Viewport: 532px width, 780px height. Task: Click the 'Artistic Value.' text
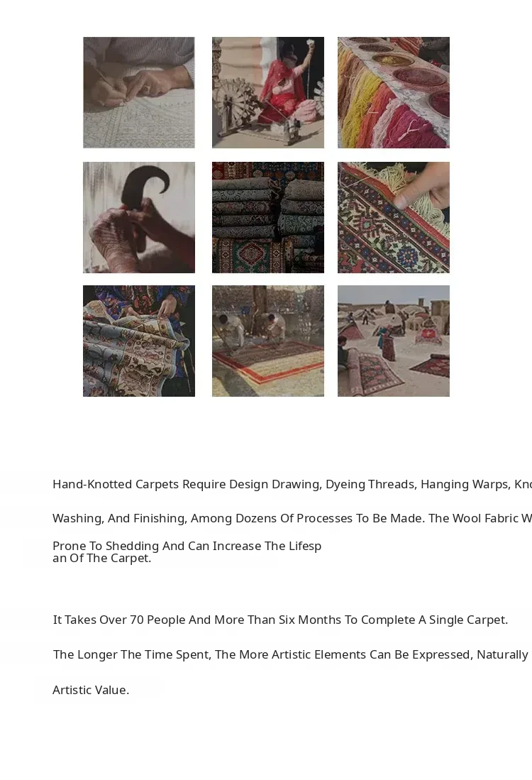click(x=91, y=690)
